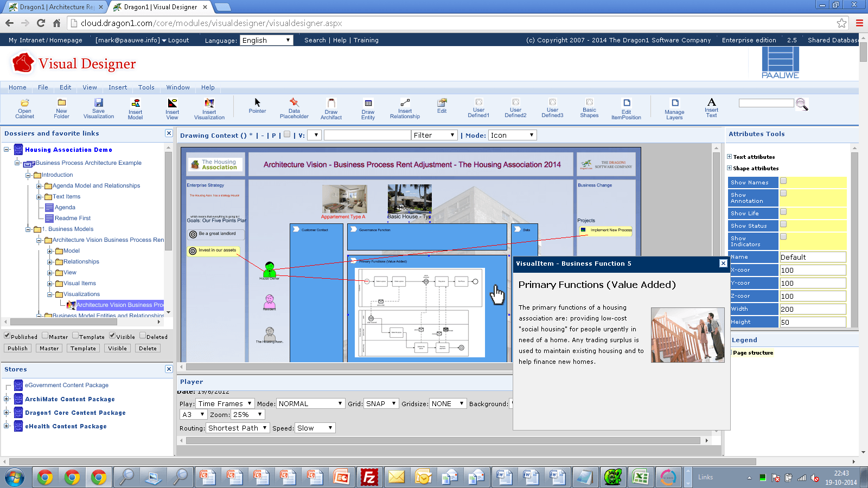Screen dimensions: 868x488
Task: Toggle the Deleted checkbox
Action: pyautogui.click(x=143, y=336)
